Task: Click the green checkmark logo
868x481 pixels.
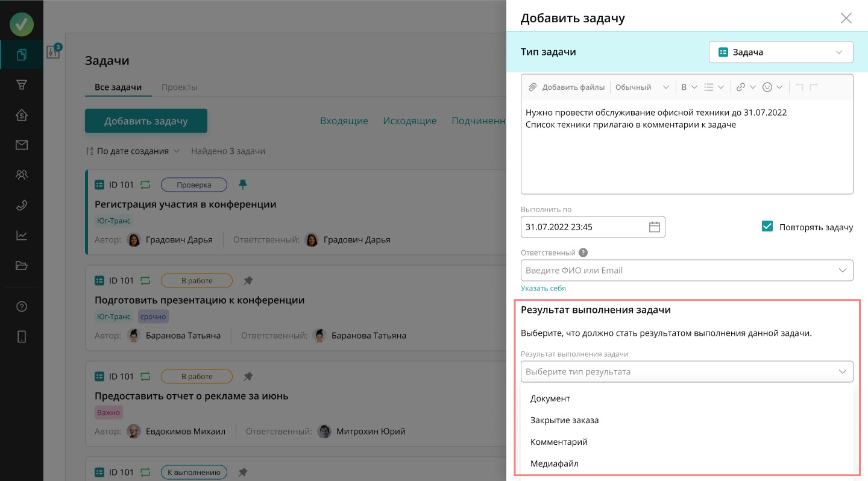Action: click(x=22, y=24)
